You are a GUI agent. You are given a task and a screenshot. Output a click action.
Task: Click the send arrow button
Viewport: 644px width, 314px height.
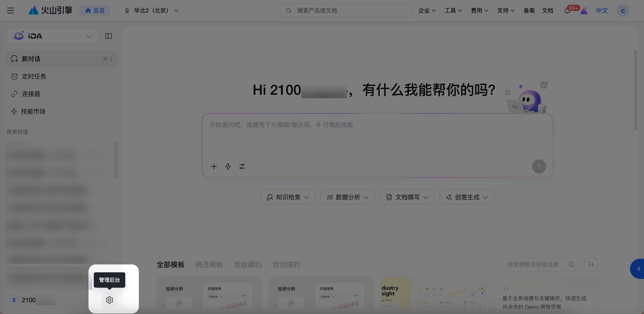pyautogui.click(x=539, y=166)
